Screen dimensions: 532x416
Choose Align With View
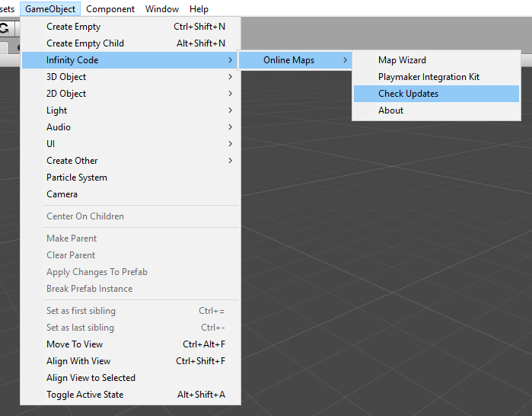pyautogui.click(x=131, y=361)
